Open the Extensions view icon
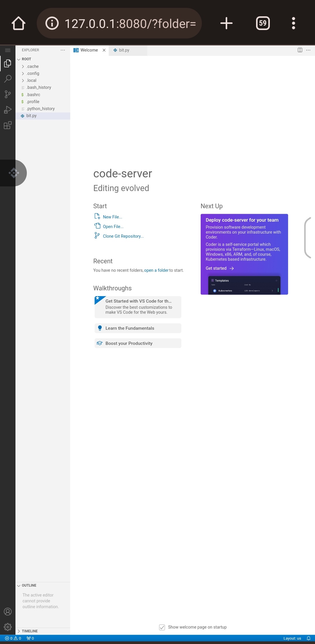Screen dimensions: 315x644 click(8, 125)
